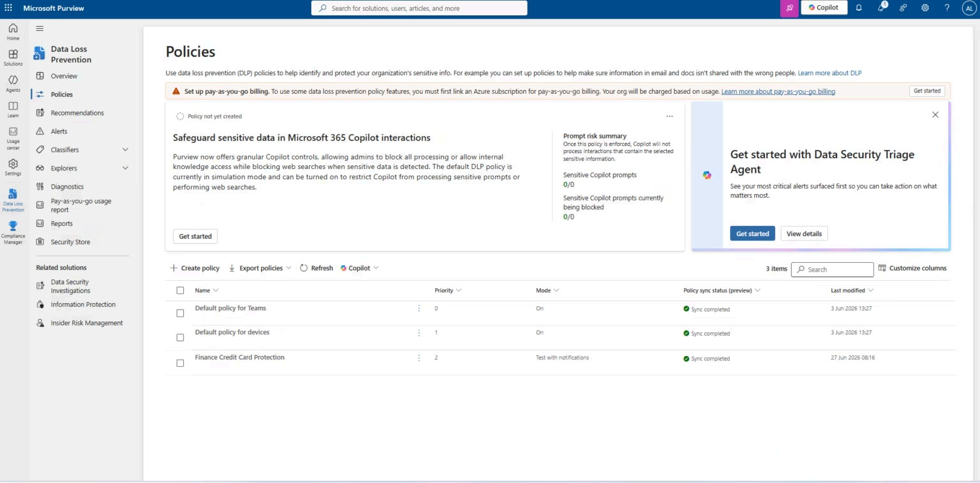Collapse navigation with the hamburger icon

point(40,28)
